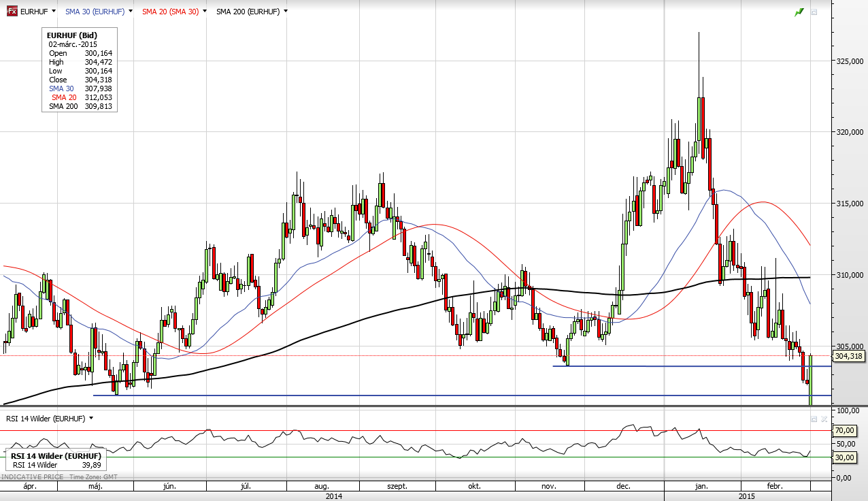Screen dimensions: 868x501
Task: Click the RSI 70,00 level label
Action: pos(845,431)
